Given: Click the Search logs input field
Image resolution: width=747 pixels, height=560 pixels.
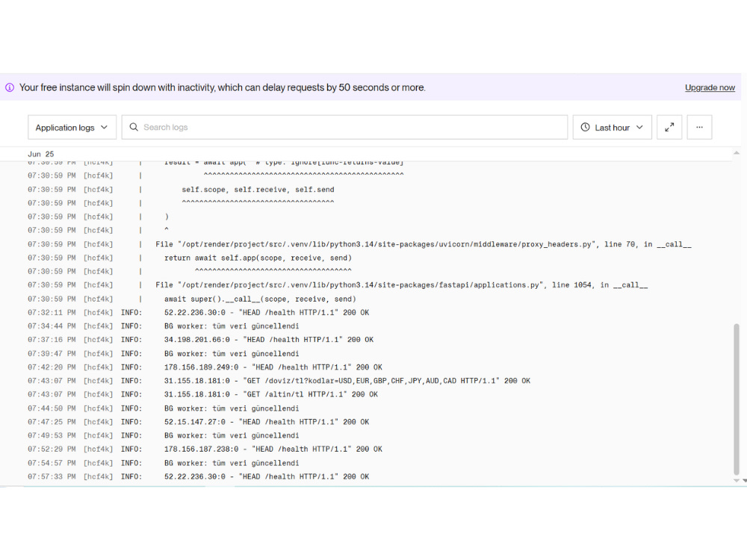Looking at the screenshot, I should [x=344, y=127].
